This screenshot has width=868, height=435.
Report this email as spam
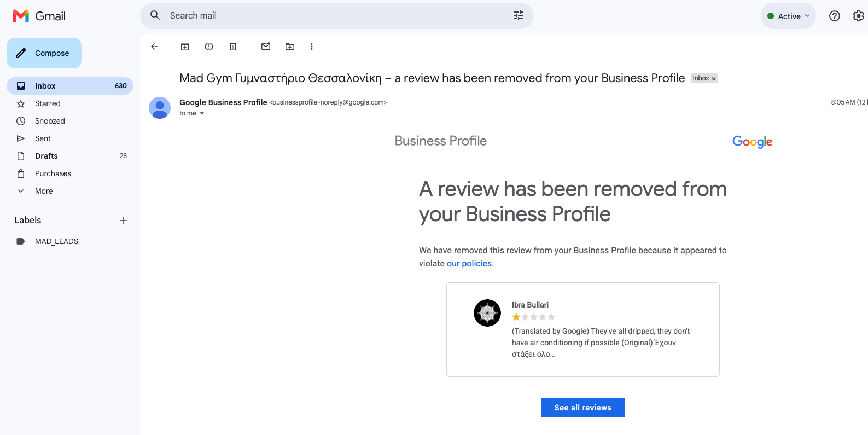[209, 47]
